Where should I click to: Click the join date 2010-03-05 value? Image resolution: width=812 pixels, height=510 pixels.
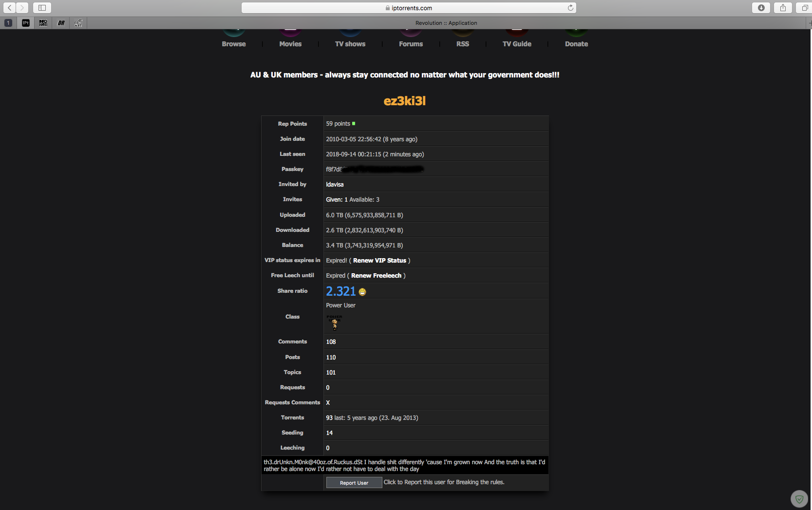(372, 139)
